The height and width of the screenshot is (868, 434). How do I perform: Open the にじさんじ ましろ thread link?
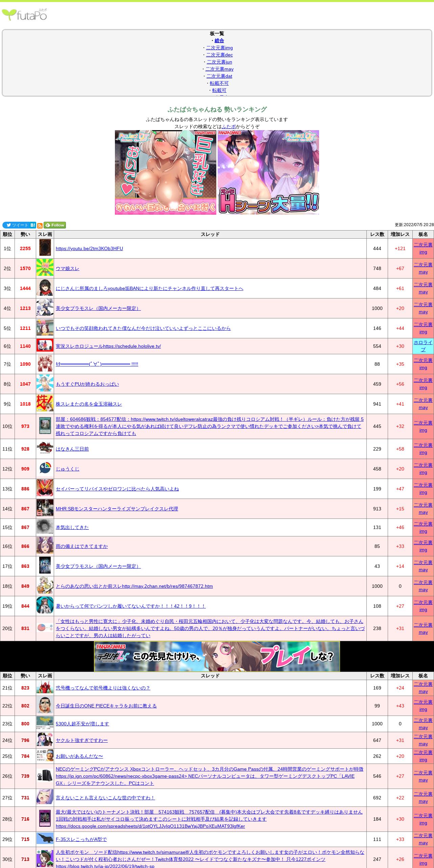tap(149, 288)
